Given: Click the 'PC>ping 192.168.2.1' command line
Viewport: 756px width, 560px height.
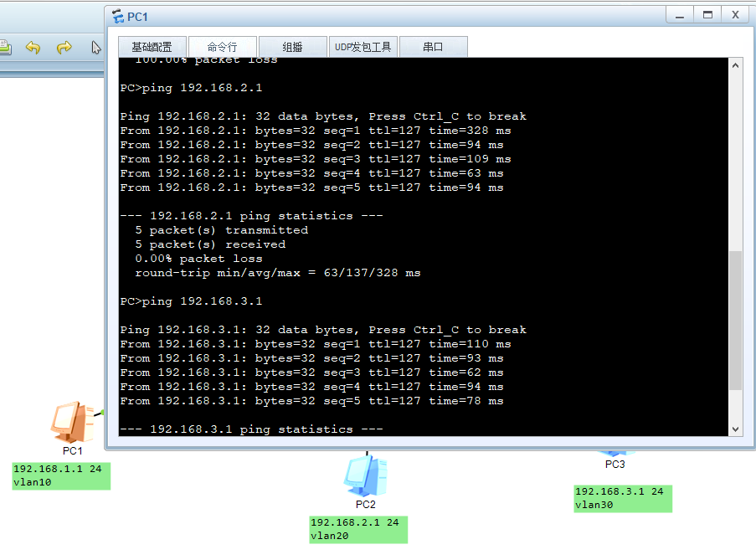Looking at the screenshot, I should [x=192, y=88].
